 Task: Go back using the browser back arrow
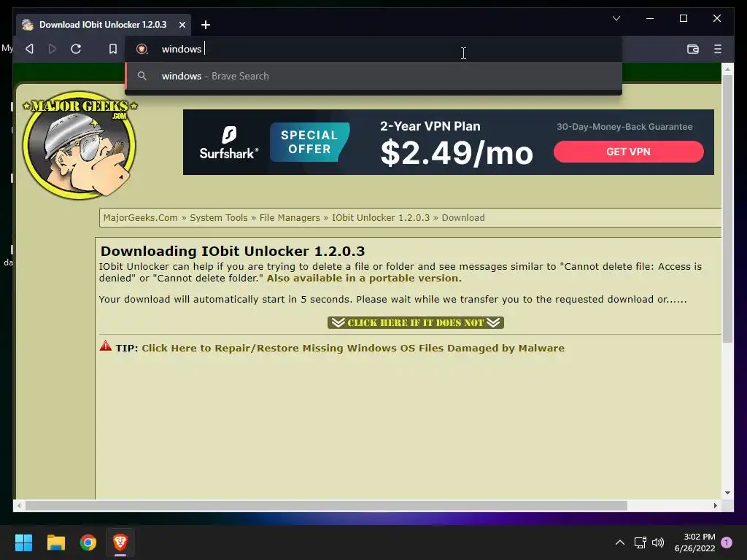pos(29,49)
